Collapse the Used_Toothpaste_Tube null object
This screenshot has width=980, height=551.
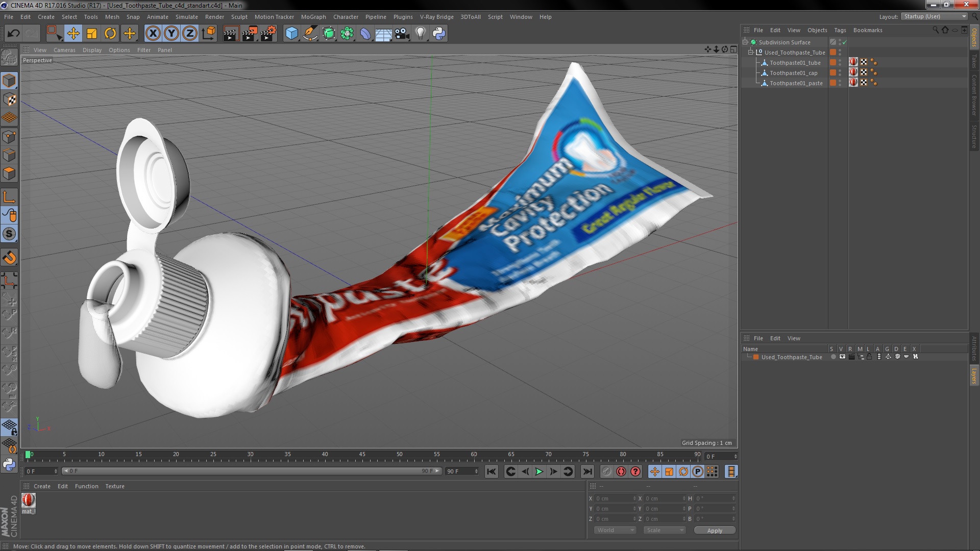pyautogui.click(x=751, y=52)
